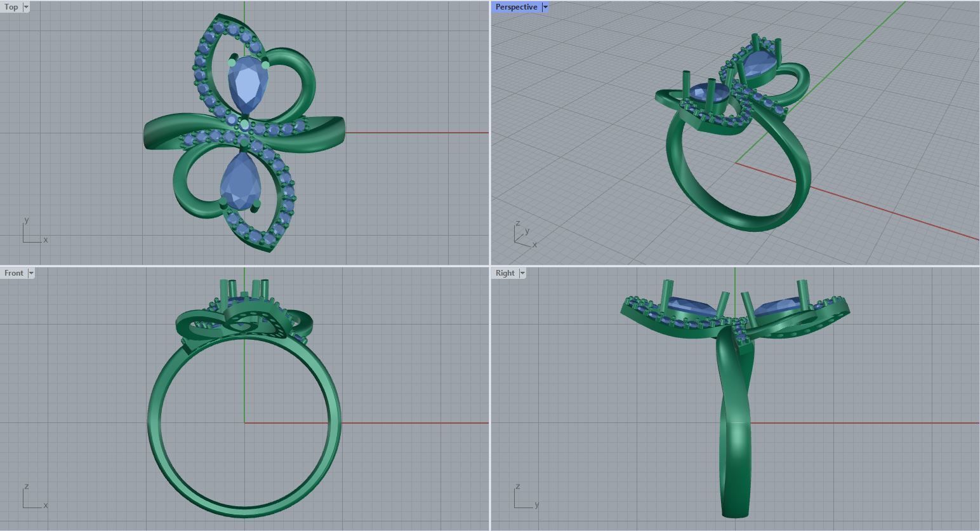This screenshot has width=980, height=531.
Task: Select the upper pear gemstone in Top view
Action: click(248, 84)
